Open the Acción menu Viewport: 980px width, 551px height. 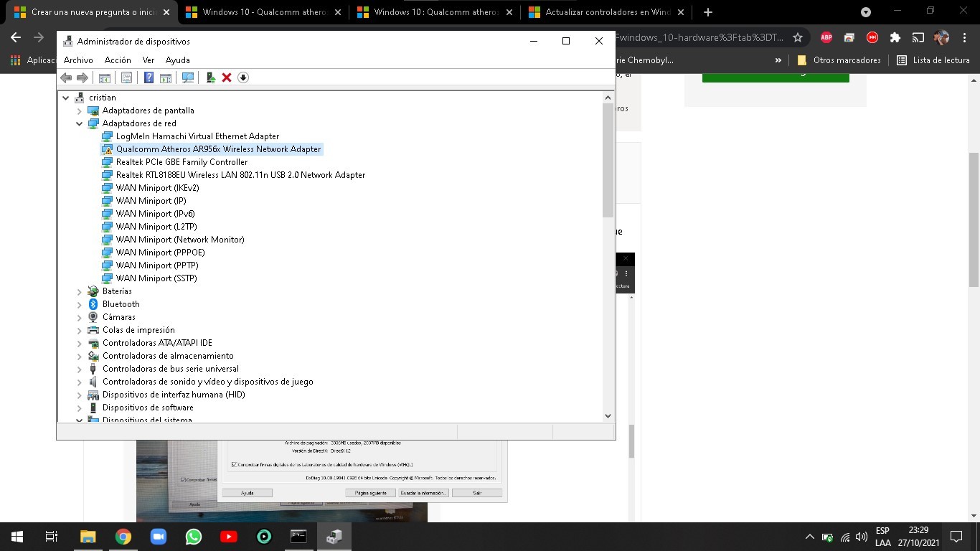tap(118, 60)
